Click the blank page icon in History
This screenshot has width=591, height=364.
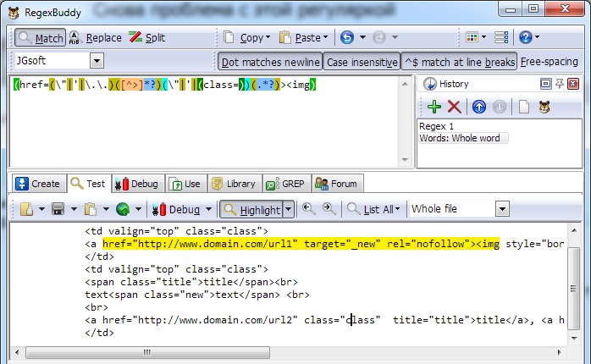[x=524, y=107]
